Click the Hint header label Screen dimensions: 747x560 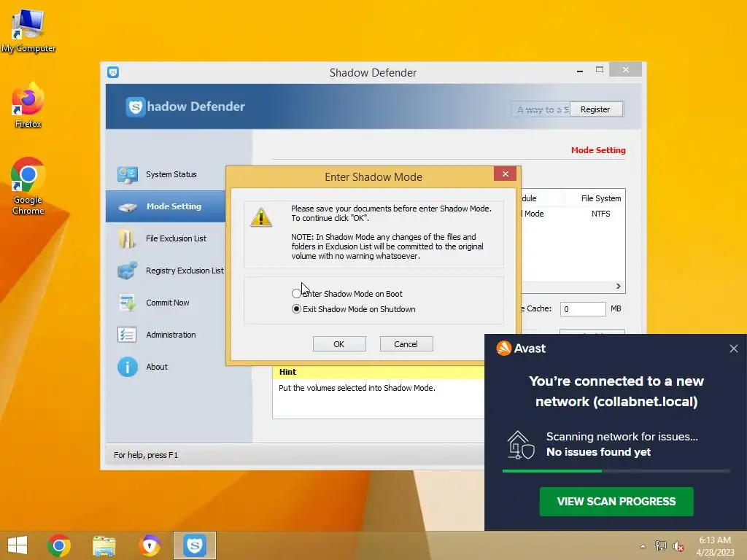(287, 372)
